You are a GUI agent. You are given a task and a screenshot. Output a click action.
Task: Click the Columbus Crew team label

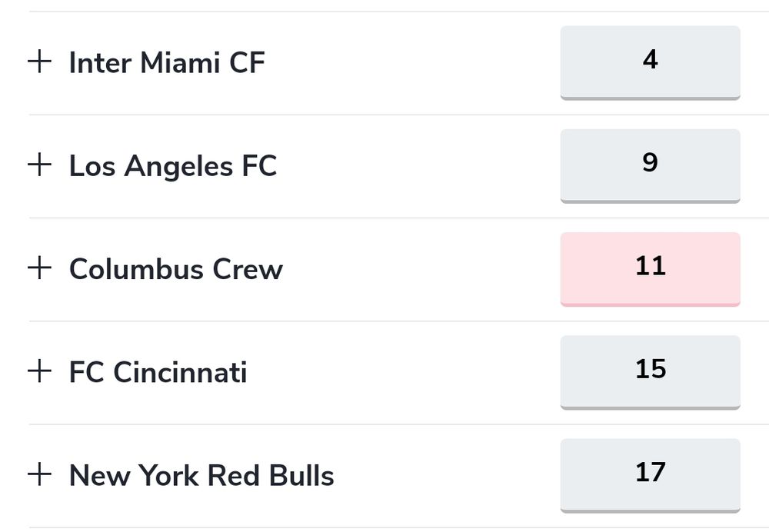coord(176,269)
